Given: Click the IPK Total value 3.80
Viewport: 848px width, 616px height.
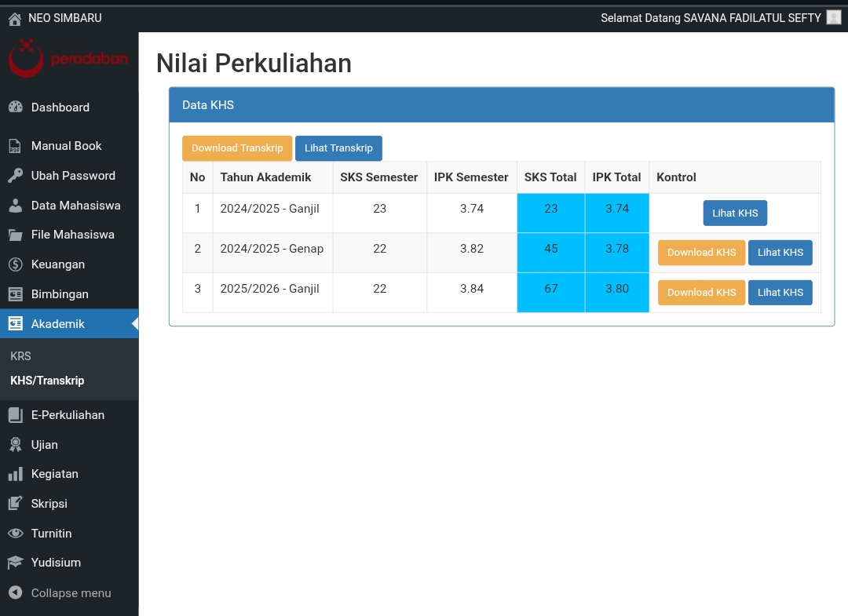Looking at the screenshot, I should [x=617, y=289].
